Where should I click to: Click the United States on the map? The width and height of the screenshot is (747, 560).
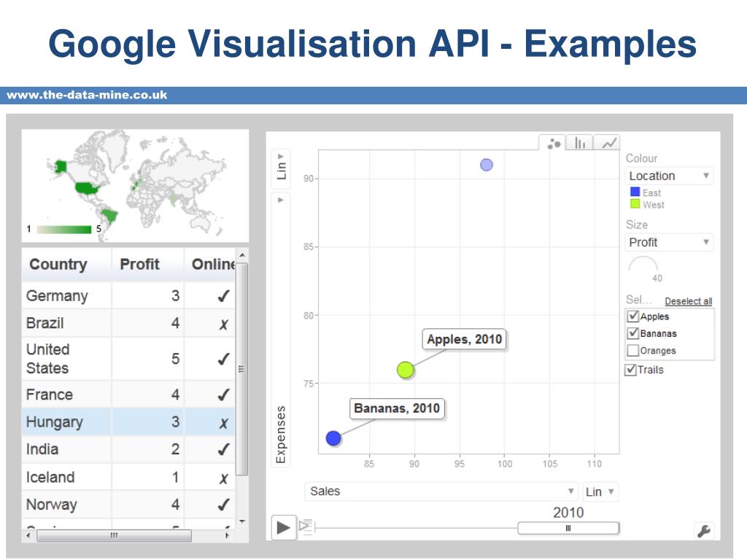coord(88,188)
